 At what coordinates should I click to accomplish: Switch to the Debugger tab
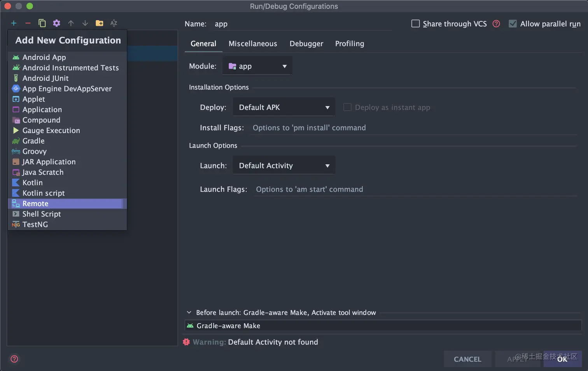point(306,44)
